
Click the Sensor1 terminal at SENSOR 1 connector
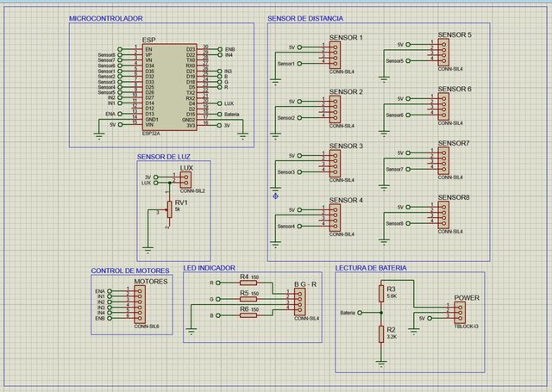tap(299, 64)
